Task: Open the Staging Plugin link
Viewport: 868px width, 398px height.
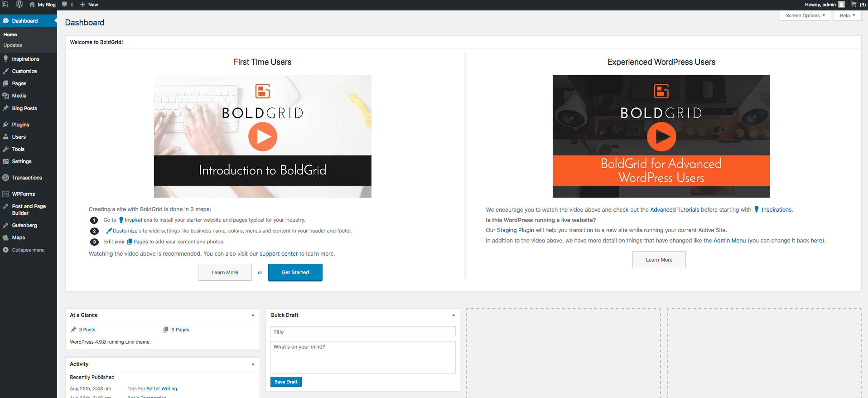Action: [x=516, y=230]
